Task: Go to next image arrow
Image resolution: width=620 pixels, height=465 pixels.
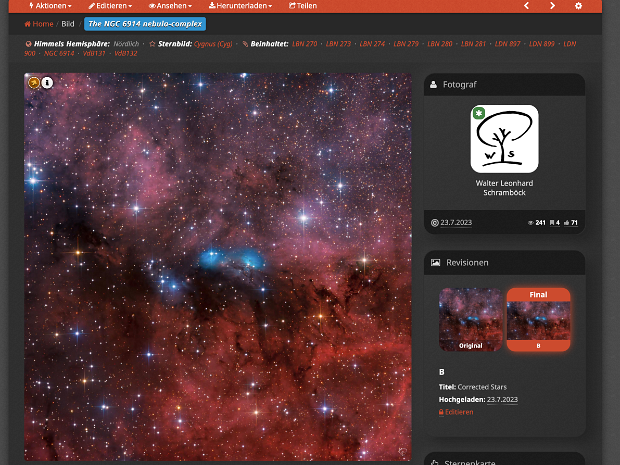Action: click(x=552, y=6)
